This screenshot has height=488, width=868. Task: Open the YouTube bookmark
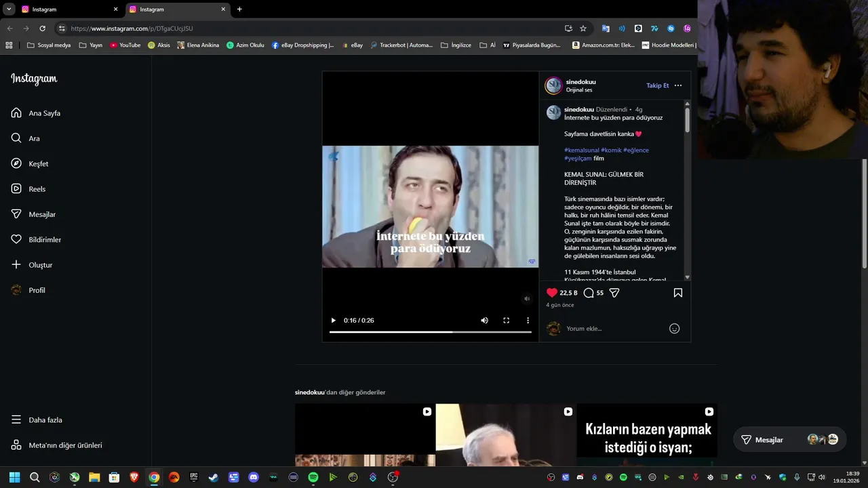(125, 45)
